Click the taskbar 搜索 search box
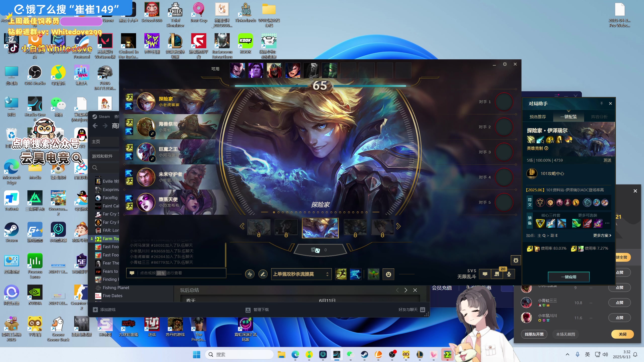Viewport: 644px width, 362px height. pyautogui.click(x=239, y=354)
